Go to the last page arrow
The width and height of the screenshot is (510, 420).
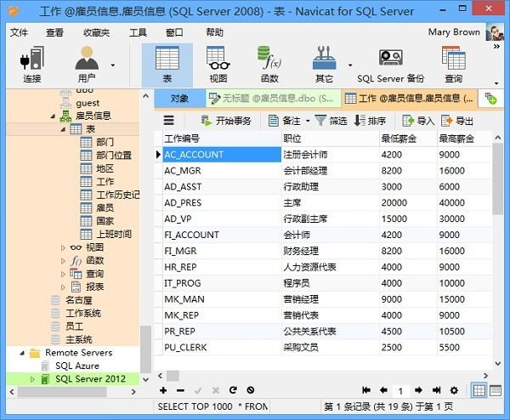(x=436, y=390)
